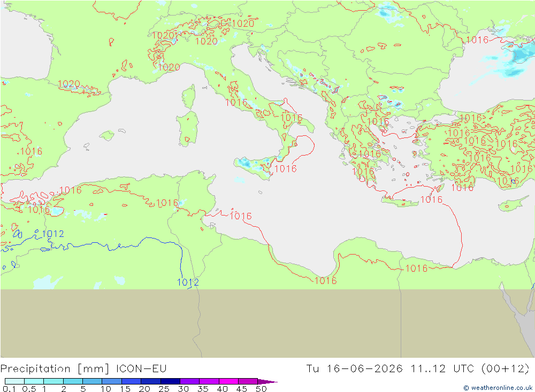Choose the 20–25 mm legend color swatch
The height and width of the screenshot is (392, 535).
pyautogui.click(x=151, y=381)
